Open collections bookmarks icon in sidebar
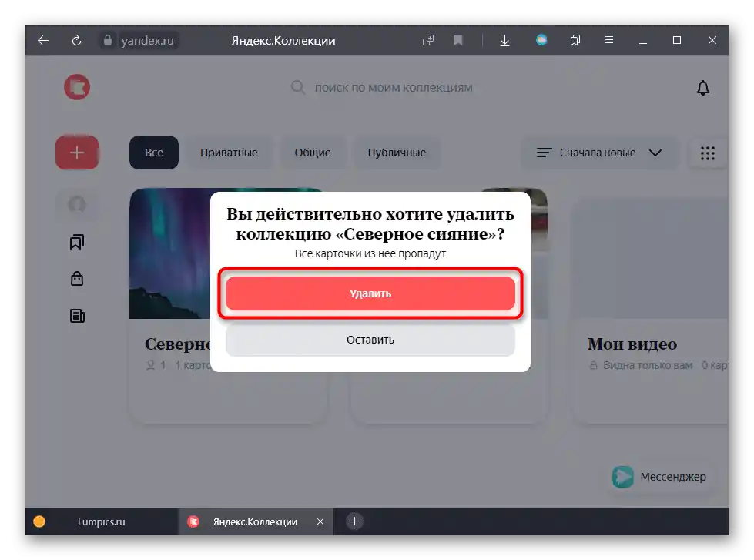The width and height of the screenshot is (754, 560). [x=77, y=242]
